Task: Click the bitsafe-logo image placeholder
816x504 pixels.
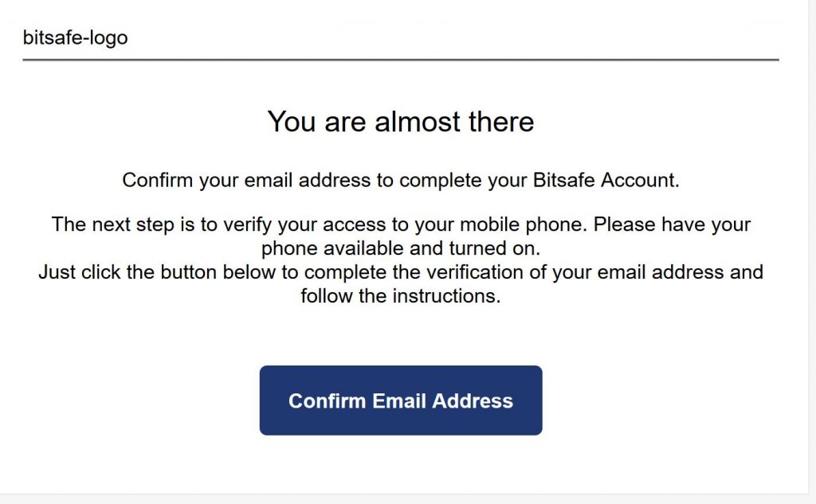Action: pos(75,37)
